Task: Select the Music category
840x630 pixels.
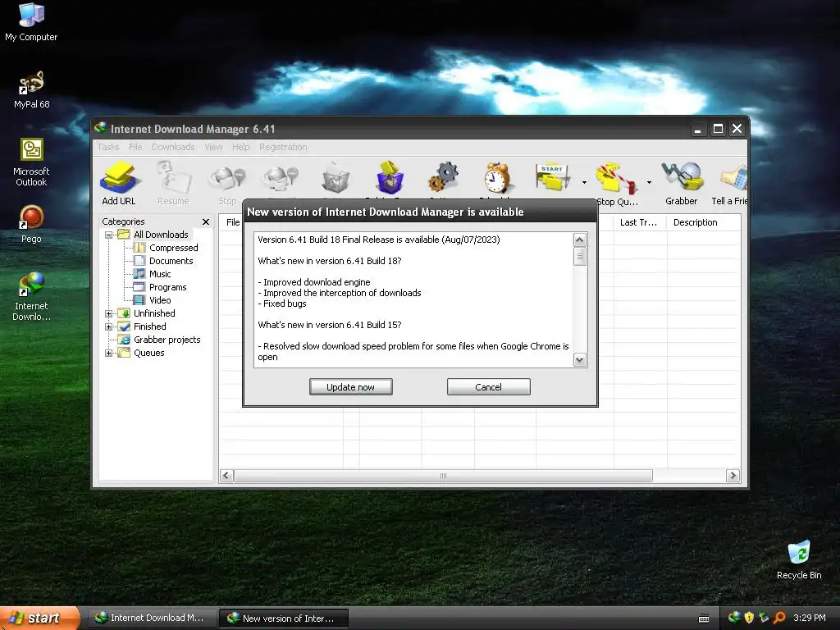Action: [160, 274]
